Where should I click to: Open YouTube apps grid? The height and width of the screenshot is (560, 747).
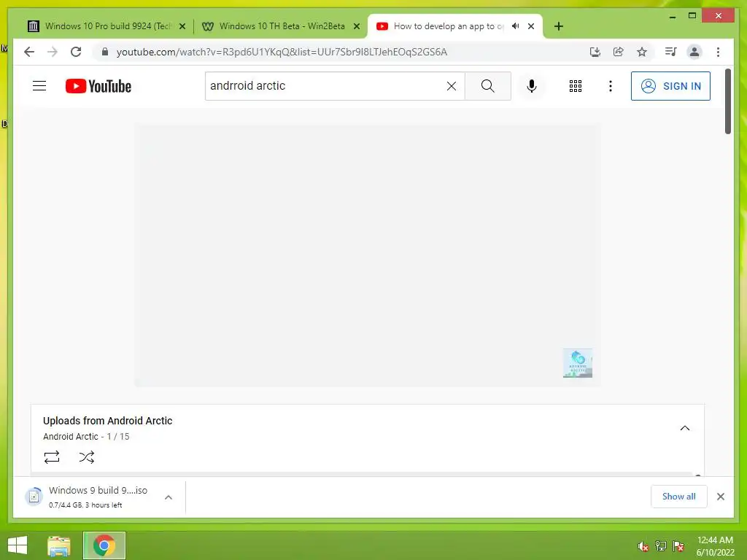click(576, 86)
